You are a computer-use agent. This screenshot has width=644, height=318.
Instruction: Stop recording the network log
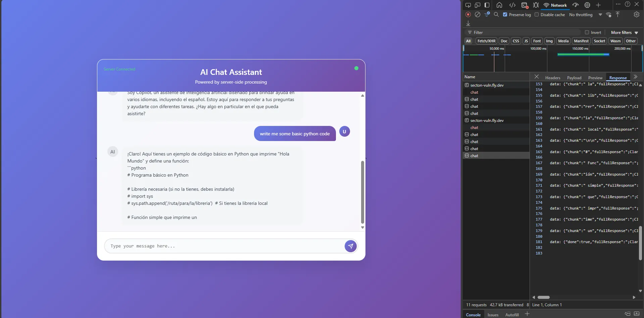tap(468, 14)
